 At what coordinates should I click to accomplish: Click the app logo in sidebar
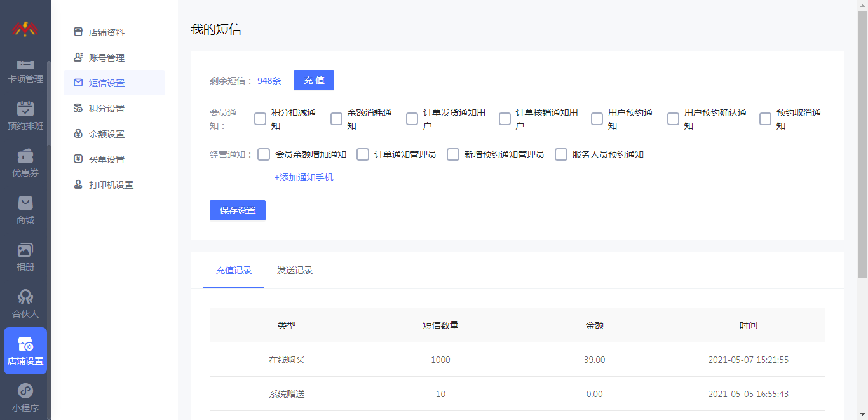click(25, 29)
